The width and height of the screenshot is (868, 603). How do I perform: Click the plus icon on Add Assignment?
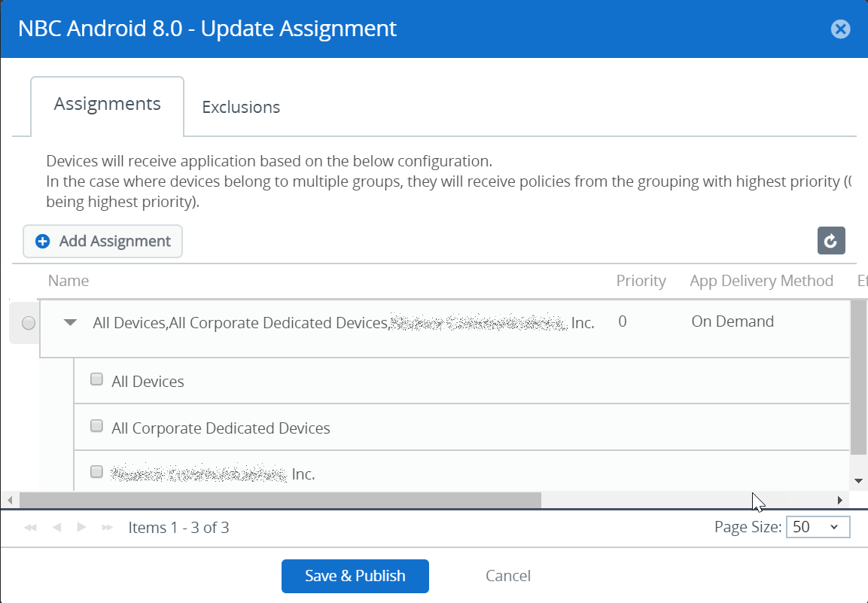tap(43, 241)
